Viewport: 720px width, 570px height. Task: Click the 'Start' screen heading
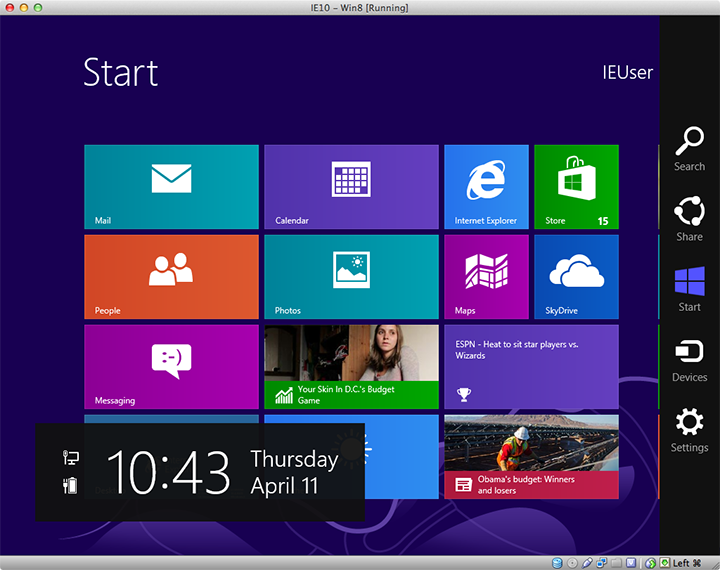pos(121,73)
